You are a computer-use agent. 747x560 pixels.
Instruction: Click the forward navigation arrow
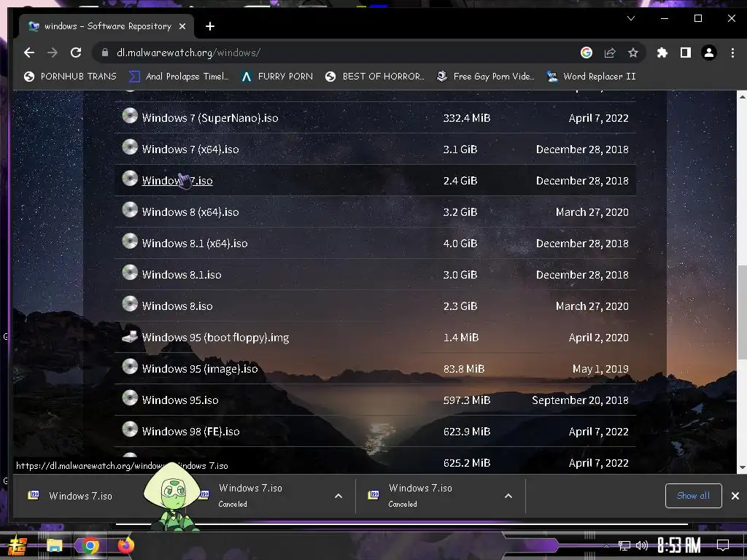[53, 52]
